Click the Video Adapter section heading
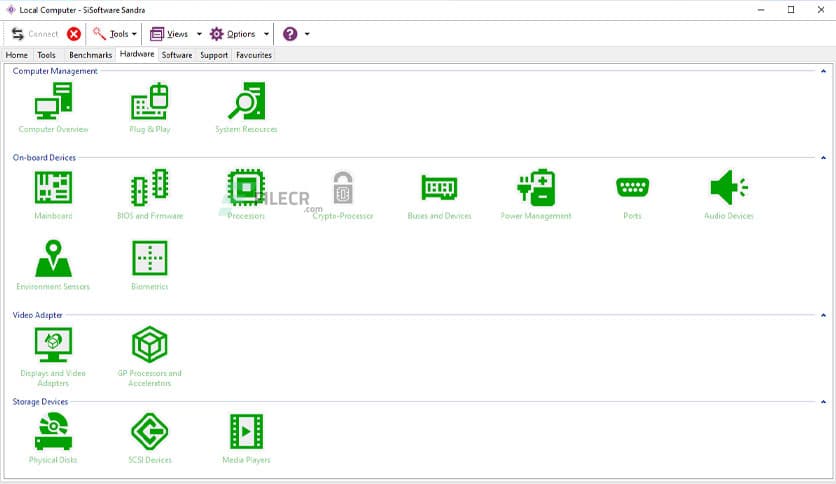Image resolution: width=836 pixels, height=484 pixels. point(37,315)
